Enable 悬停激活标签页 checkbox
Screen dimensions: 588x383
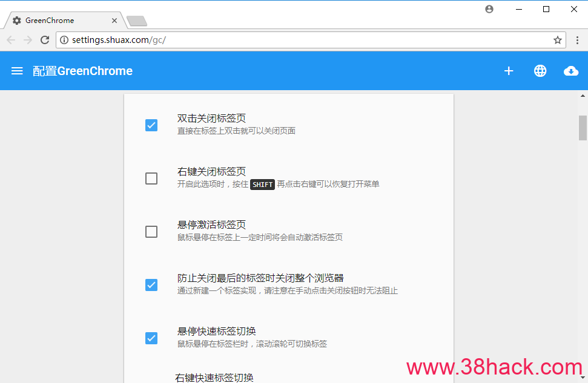(x=151, y=232)
